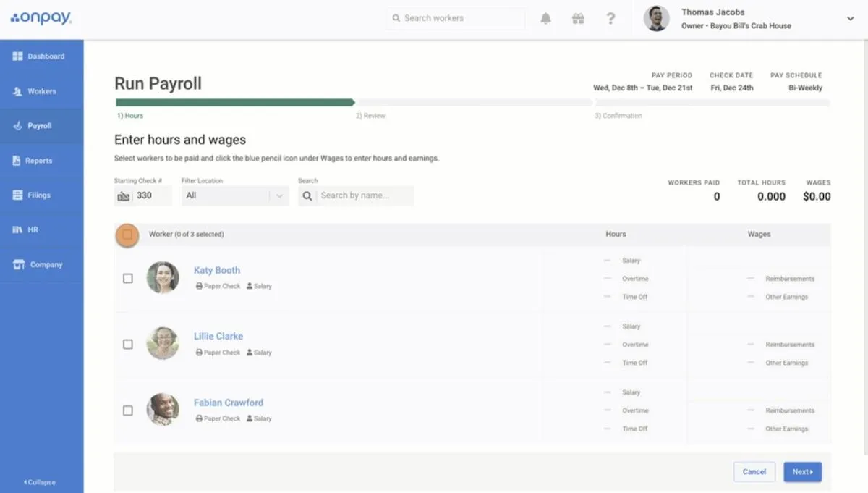Open Filings in sidebar
This screenshot has height=493, width=868.
42,195
